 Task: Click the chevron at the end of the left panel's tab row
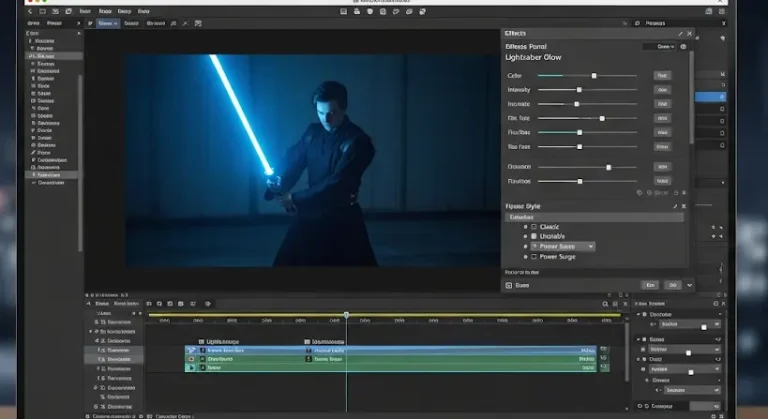78,24
